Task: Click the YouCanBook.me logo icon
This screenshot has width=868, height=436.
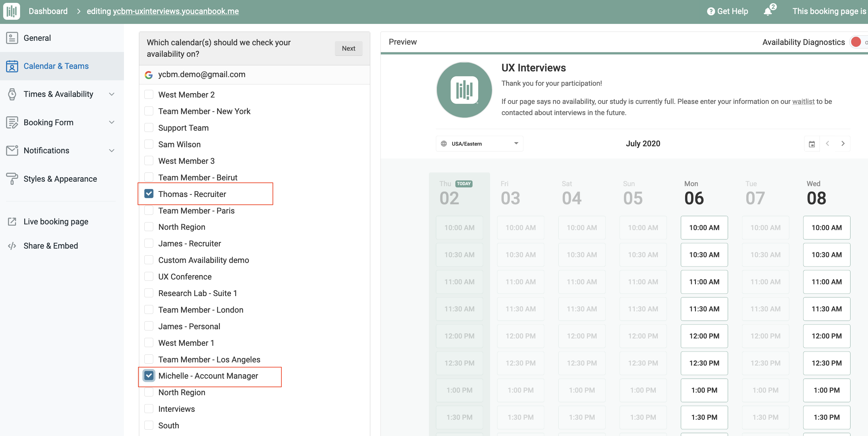Action: (x=11, y=11)
